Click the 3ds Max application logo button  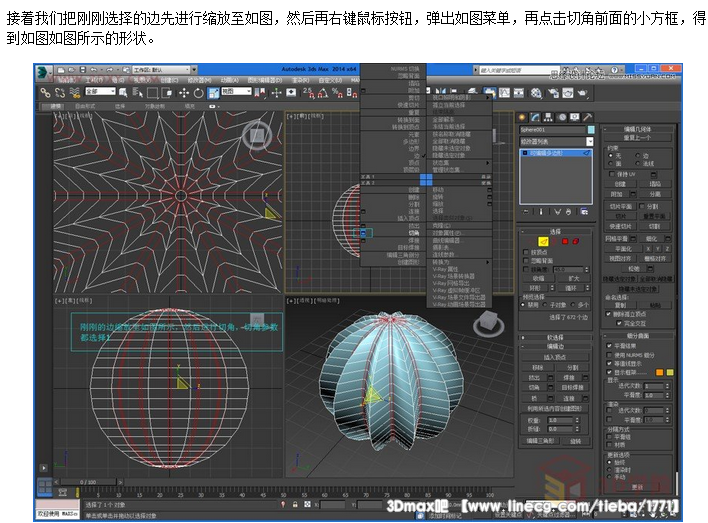click(43, 72)
